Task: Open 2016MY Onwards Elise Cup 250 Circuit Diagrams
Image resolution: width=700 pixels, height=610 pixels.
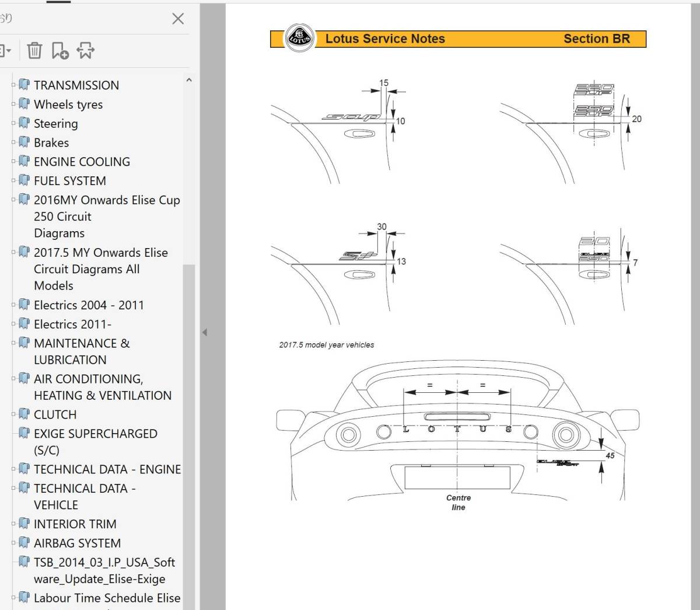Action: pyautogui.click(x=107, y=217)
